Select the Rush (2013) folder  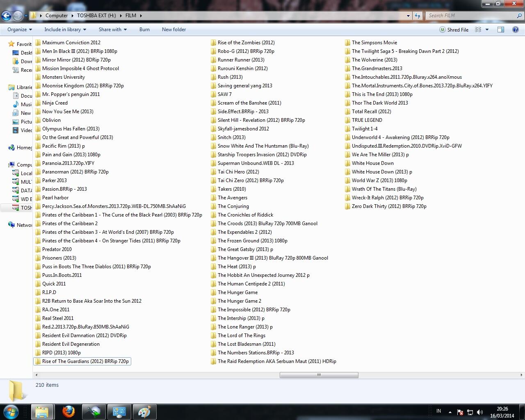click(x=227, y=77)
